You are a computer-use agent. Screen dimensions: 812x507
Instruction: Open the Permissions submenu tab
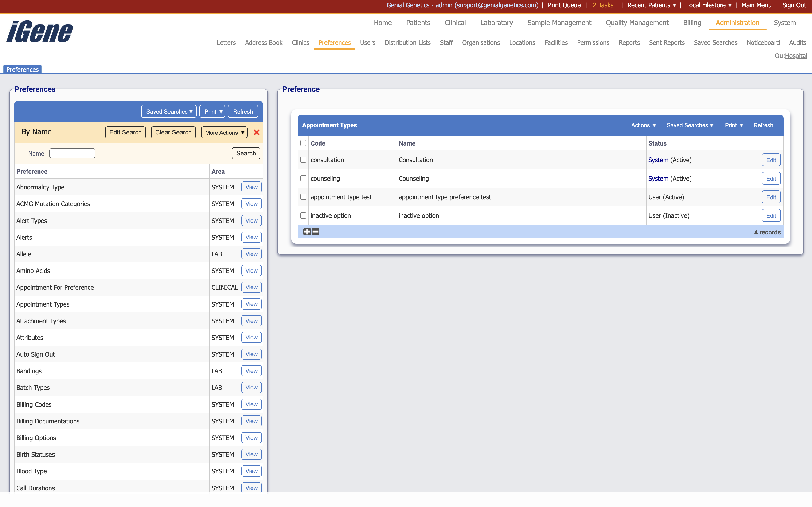tap(593, 42)
